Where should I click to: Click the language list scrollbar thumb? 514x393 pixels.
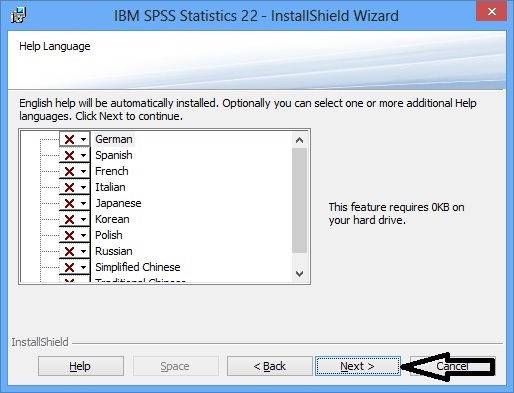(x=299, y=200)
